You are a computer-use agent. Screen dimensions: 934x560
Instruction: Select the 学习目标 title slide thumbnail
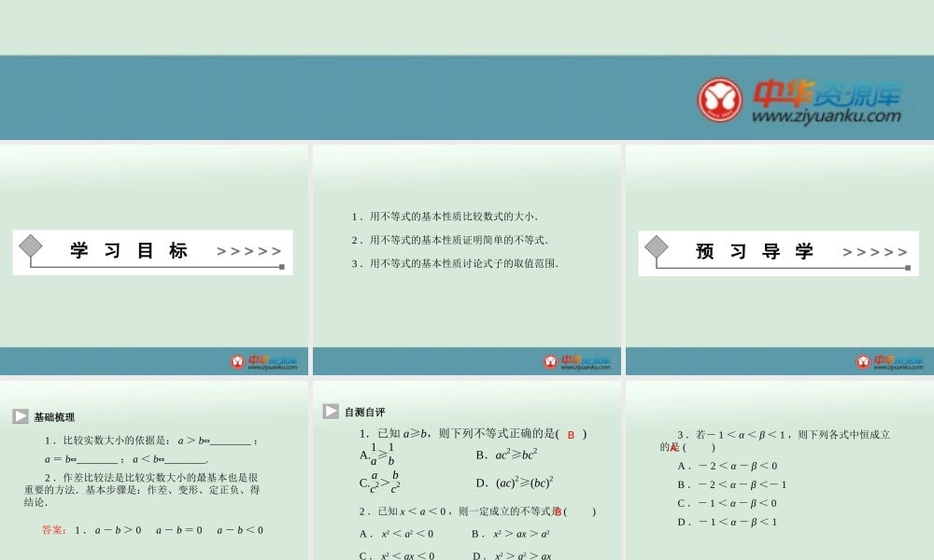tap(154, 259)
